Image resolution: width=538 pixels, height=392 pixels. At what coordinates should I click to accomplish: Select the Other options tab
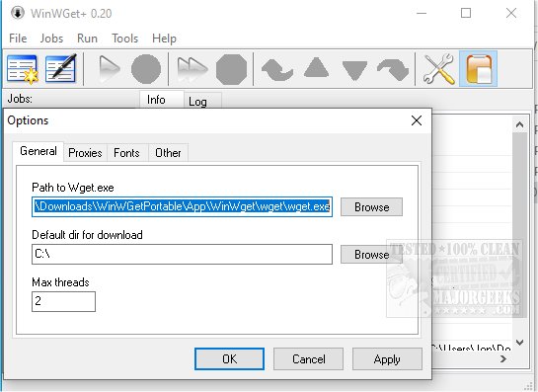168,153
